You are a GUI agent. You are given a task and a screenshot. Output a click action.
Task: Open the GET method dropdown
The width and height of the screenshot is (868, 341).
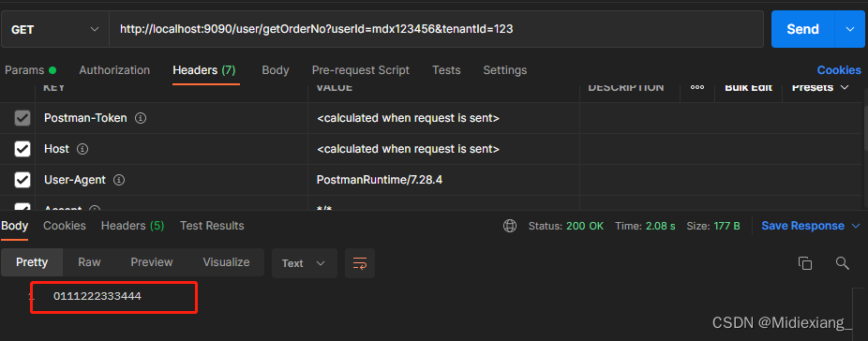point(54,29)
